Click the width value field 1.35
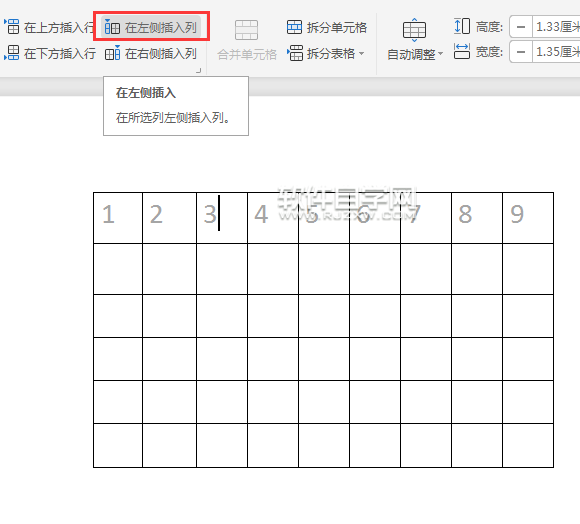 [556, 52]
